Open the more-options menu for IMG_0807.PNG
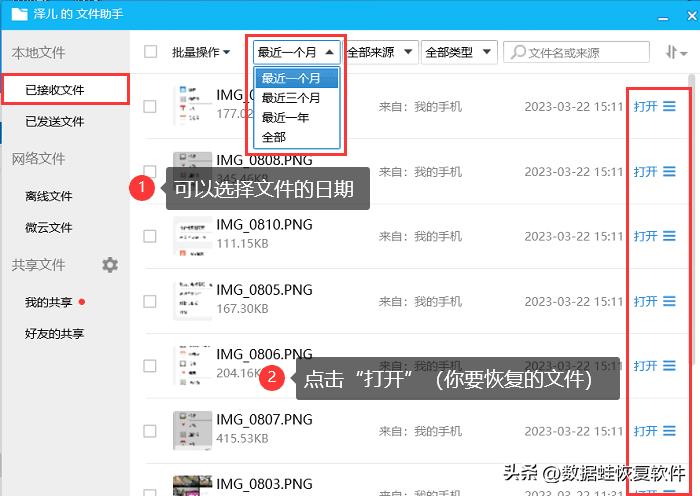Screen dimensions: 700x496 click(x=669, y=431)
